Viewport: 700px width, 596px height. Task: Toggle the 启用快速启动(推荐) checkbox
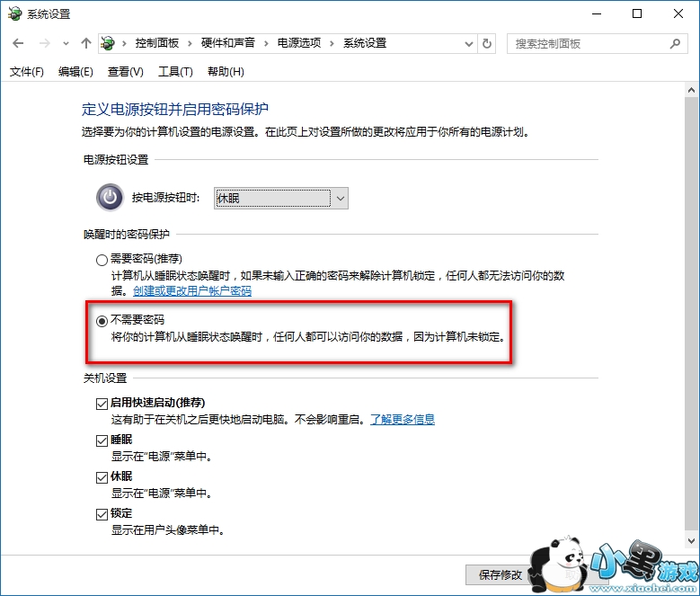[x=102, y=404]
